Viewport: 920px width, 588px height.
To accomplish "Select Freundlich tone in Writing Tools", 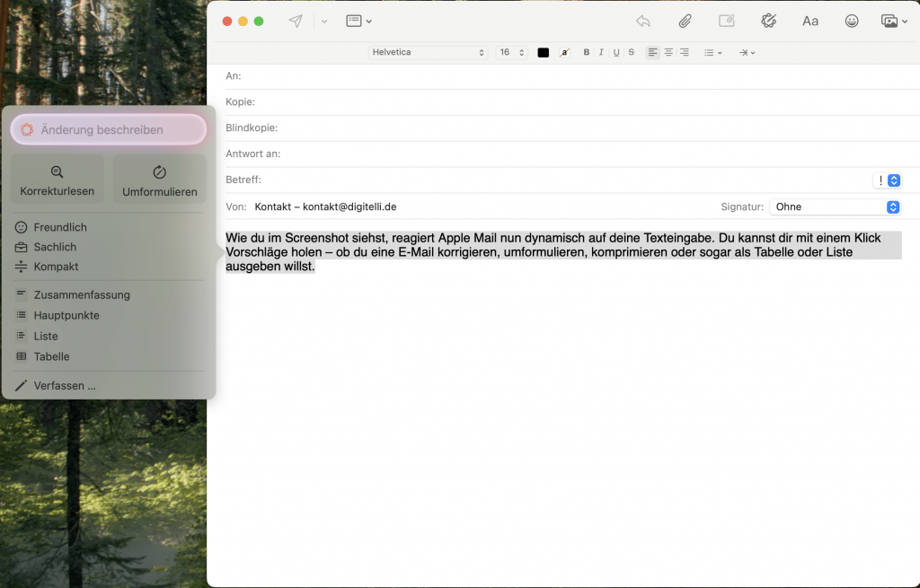I will [x=60, y=227].
